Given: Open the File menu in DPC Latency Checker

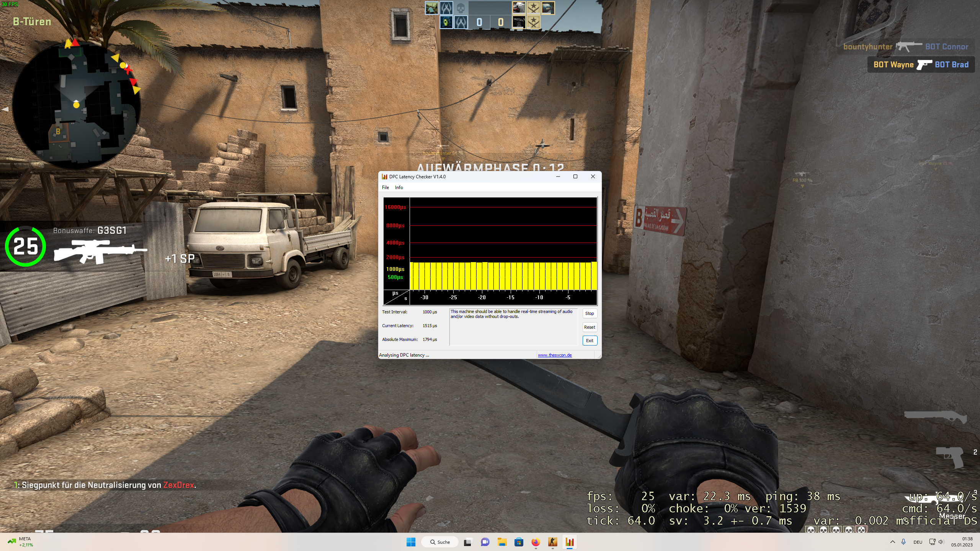Looking at the screenshot, I should [385, 187].
